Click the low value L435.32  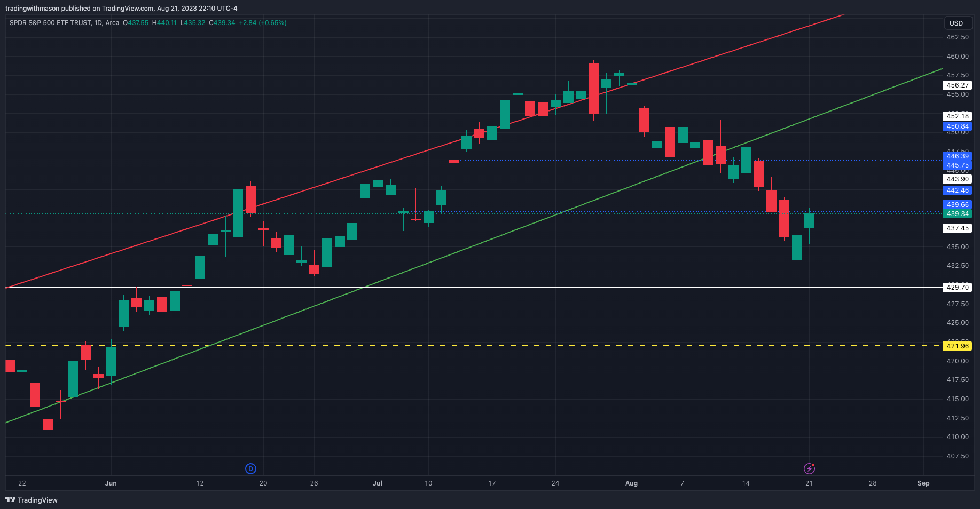point(193,23)
